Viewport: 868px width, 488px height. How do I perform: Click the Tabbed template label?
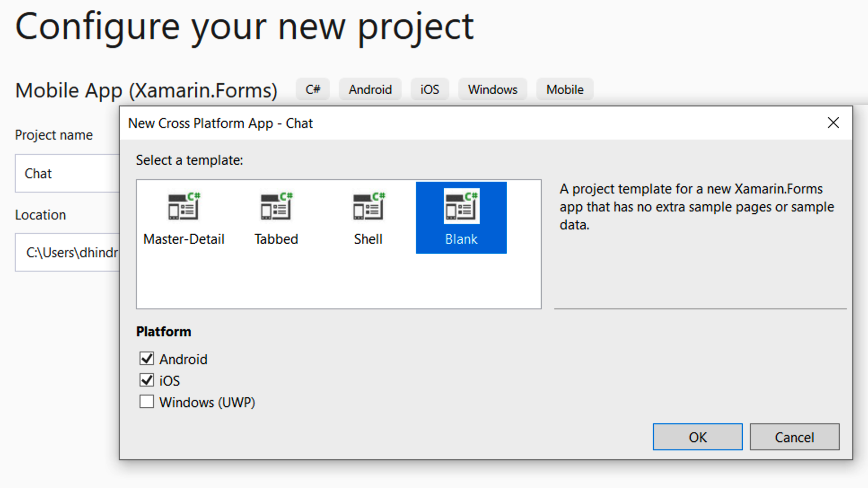276,239
